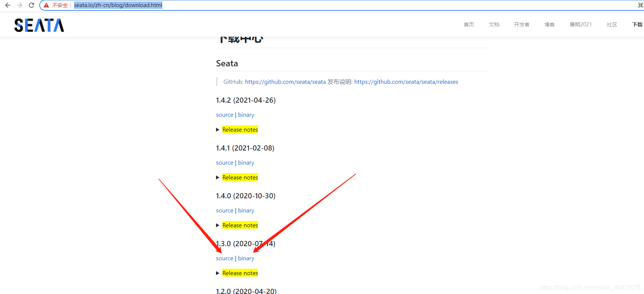Screen dimensions: 644x294
Task: Click the 不安全 security label
Action: (x=60, y=5)
